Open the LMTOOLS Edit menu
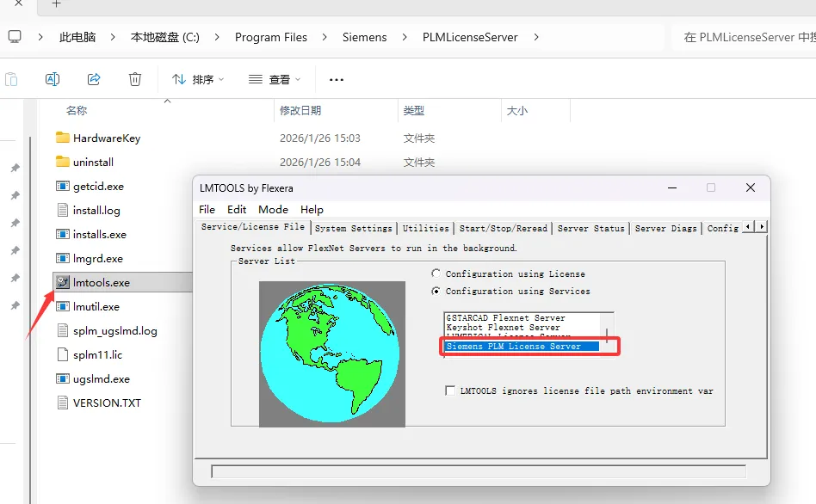Screen dimensions: 816x504 [236, 209]
